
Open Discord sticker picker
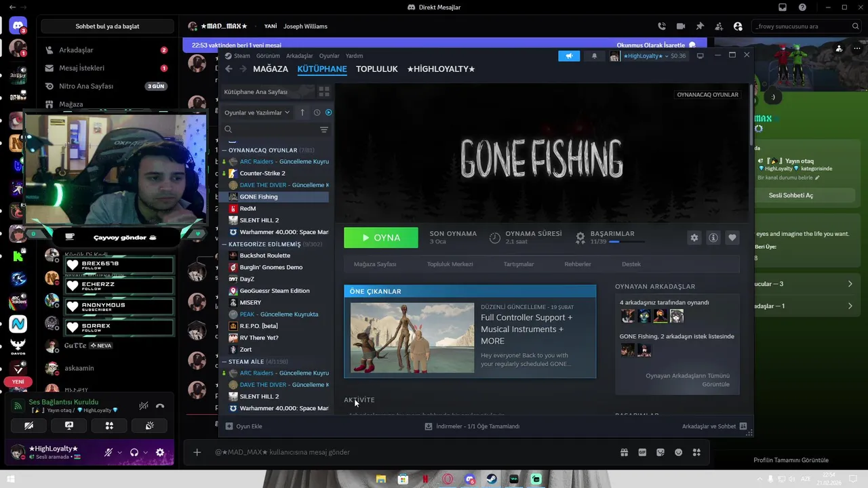coord(660,452)
